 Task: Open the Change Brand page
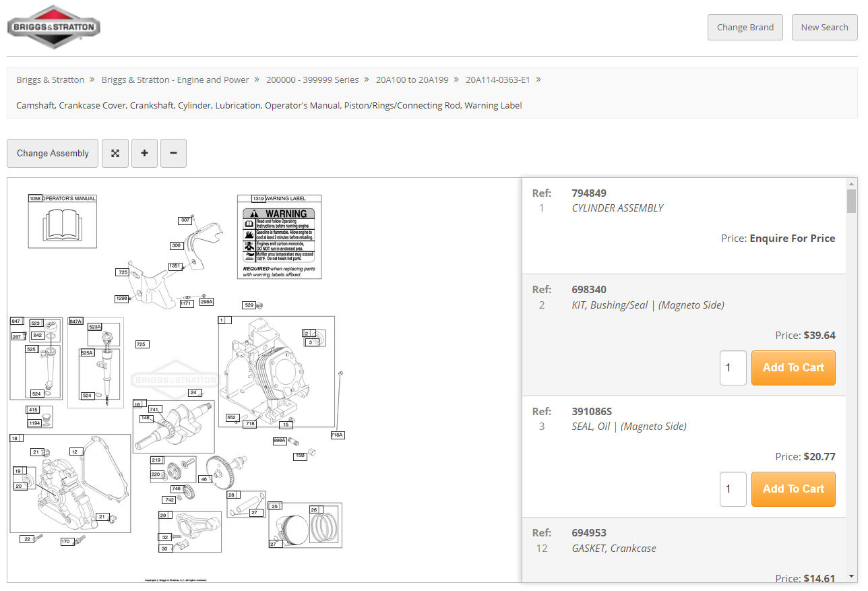(x=745, y=27)
